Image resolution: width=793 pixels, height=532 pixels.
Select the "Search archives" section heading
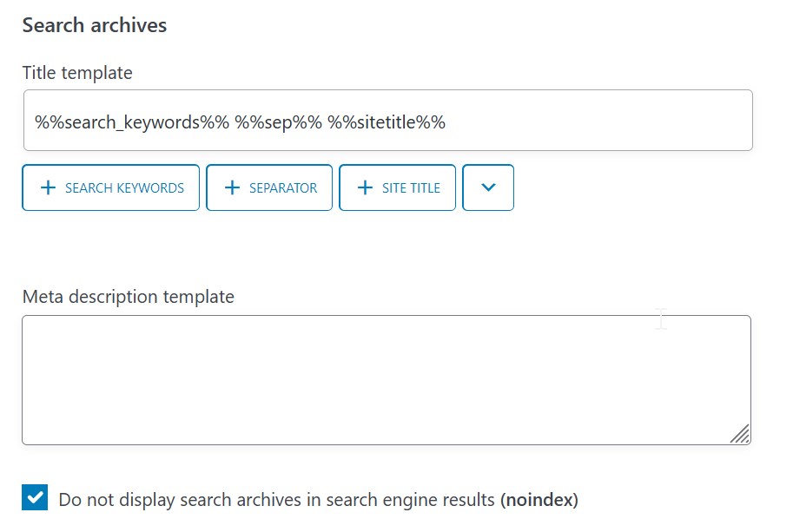(95, 25)
